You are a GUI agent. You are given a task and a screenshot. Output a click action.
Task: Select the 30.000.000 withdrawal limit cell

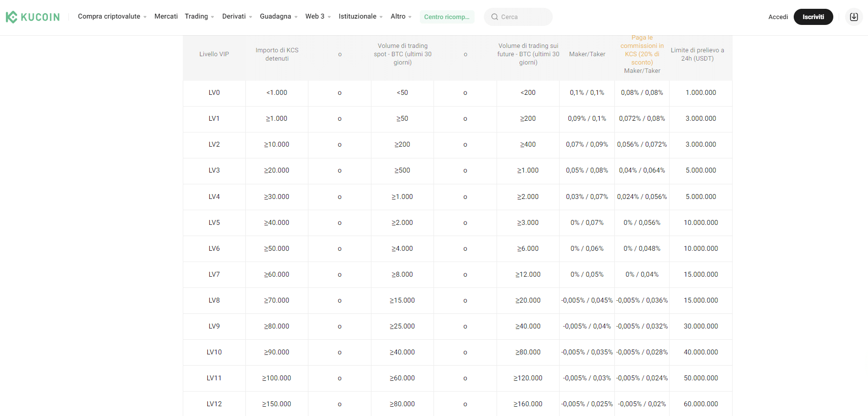(x=701, y=327)
